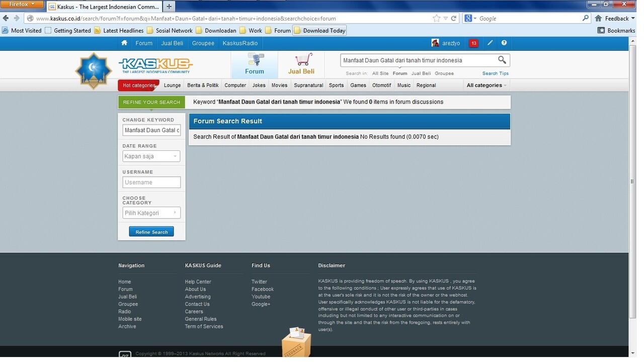
Task: Open the Sosial Network bookmark folder
Action: coord(170,31)
